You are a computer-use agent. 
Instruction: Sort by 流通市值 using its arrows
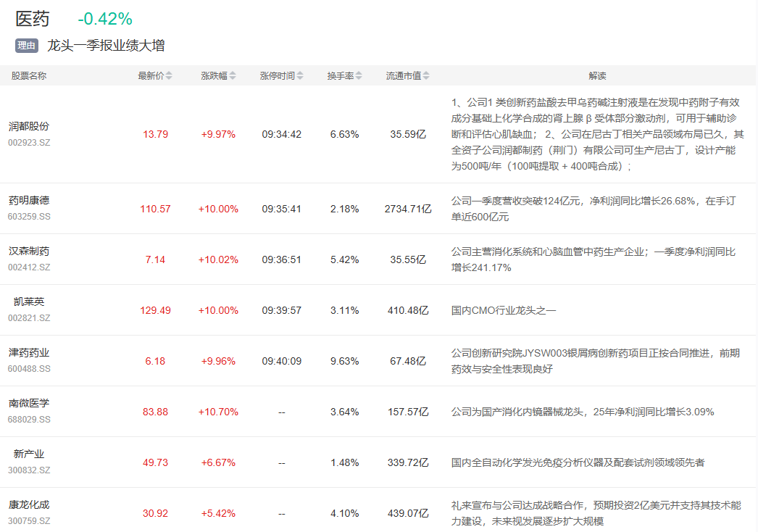coord(426,76)
